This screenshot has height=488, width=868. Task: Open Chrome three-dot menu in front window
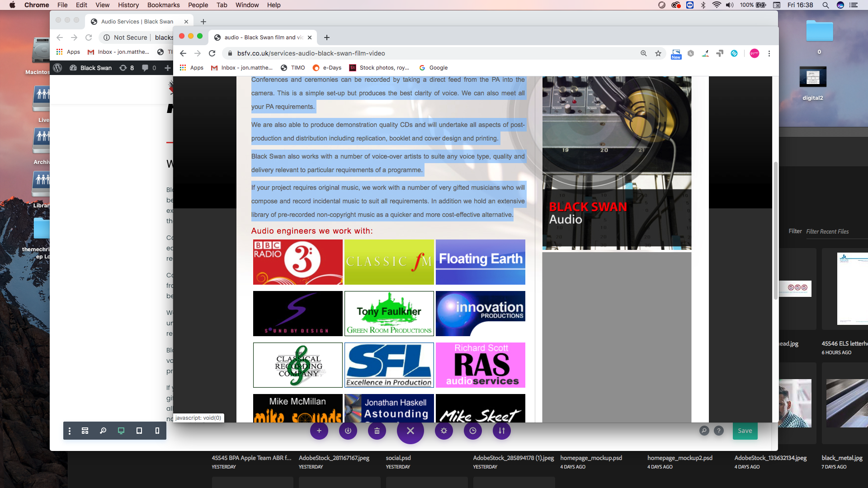coord(769,53)
